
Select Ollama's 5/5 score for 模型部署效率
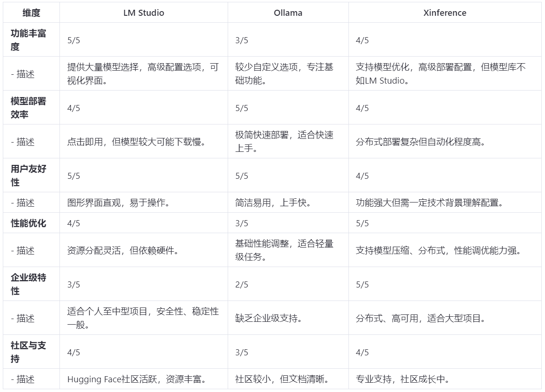click(242, 108)
